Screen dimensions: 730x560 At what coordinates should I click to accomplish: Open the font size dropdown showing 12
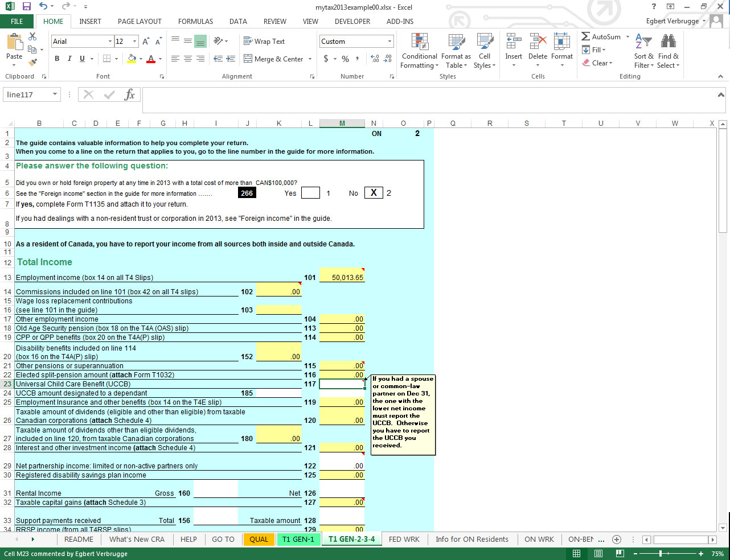pyautogui.click(x=134, y=42)
